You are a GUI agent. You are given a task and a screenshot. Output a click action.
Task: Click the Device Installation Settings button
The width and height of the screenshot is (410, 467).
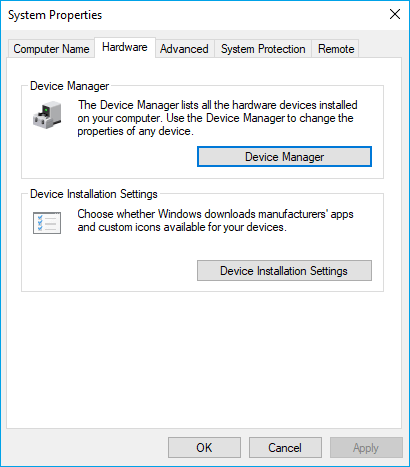[284, 271]
